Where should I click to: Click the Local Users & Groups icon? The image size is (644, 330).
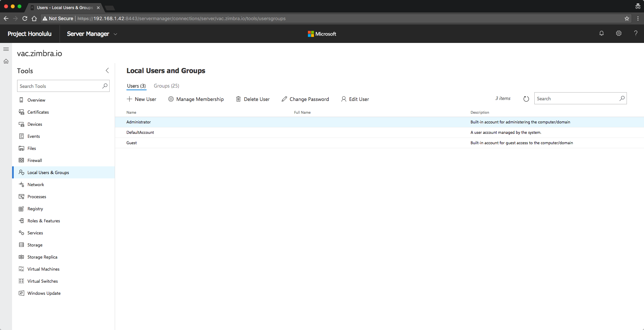[21, 172]
